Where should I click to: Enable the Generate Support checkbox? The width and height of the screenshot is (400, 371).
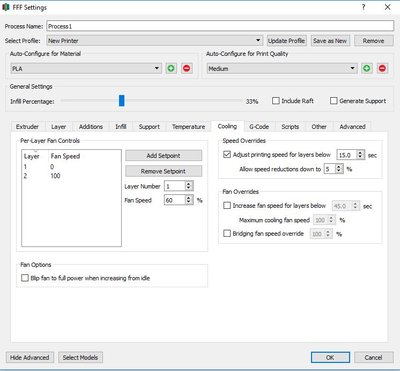(x=333, y=101)
